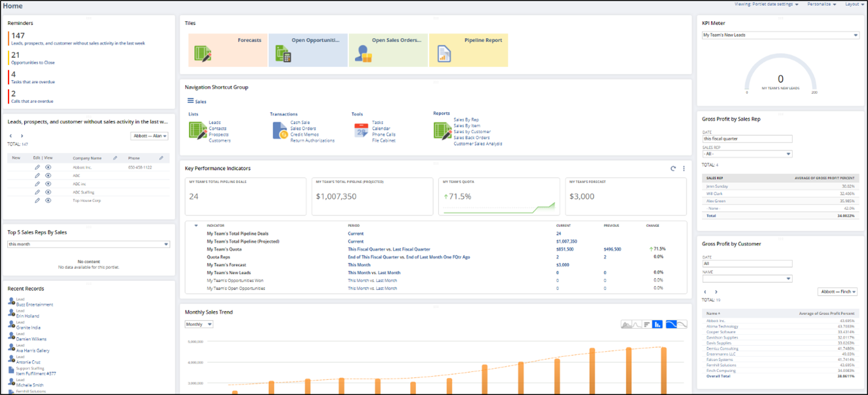Image resolution: width=868 pixels, height=395 pixels.
Task: Open the KPI Meter dropdown showing My Team's New Leads
Action: click(781, 35)
